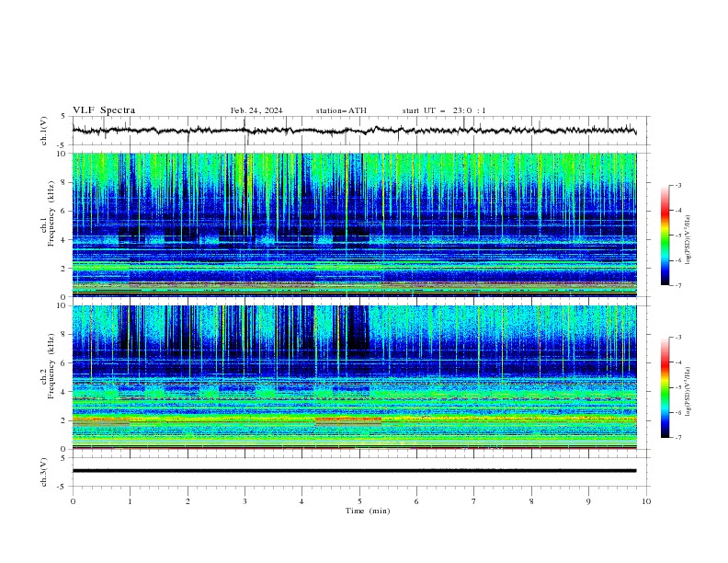Click the ch.1 spectrogram panel
Viewport: 728px width, 563px height.
[354, 224]
